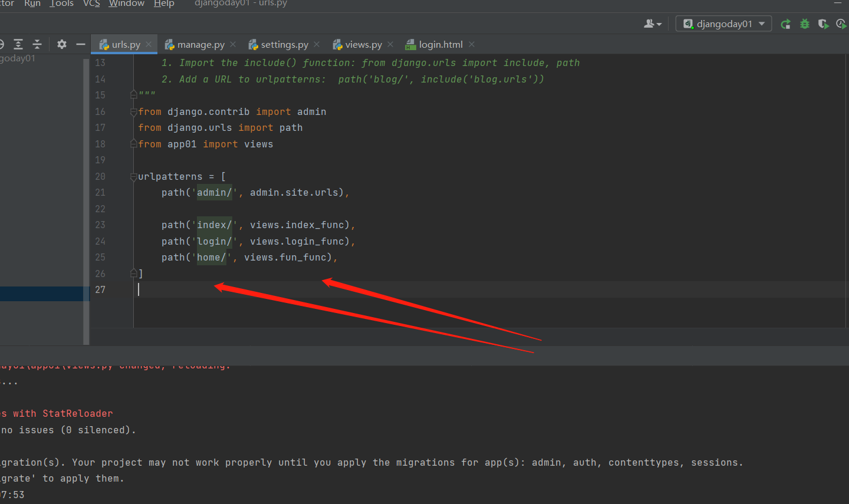Place cursor on 'from app01 import views' line

pyautogui.click(x=206, y=144)
